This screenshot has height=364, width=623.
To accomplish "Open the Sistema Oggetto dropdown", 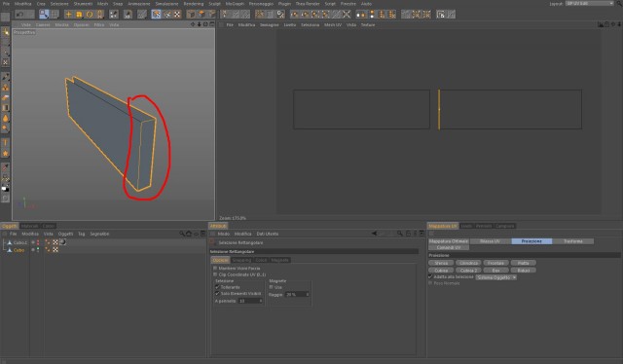I will pyautogui.click(x=496, y=277).
